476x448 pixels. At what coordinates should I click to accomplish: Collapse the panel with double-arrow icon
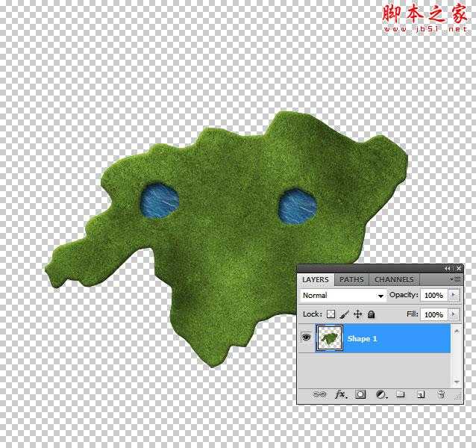click(448, 268)
